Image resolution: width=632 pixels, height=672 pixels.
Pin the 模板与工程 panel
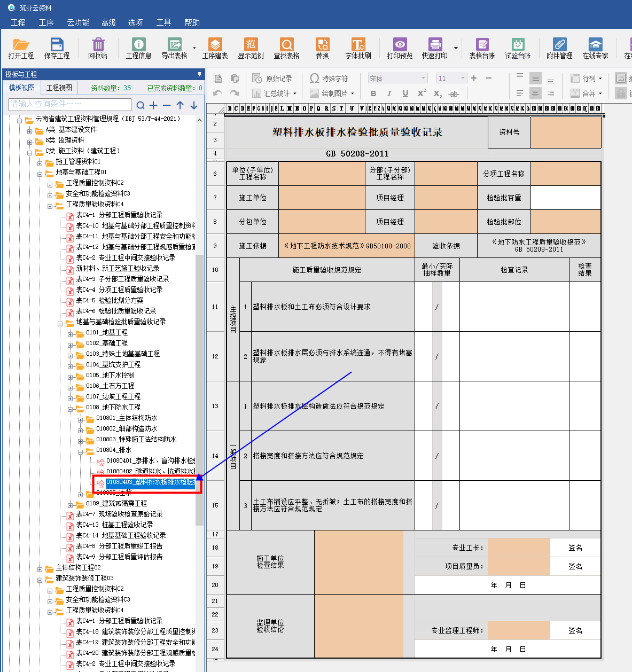point(199,74)
